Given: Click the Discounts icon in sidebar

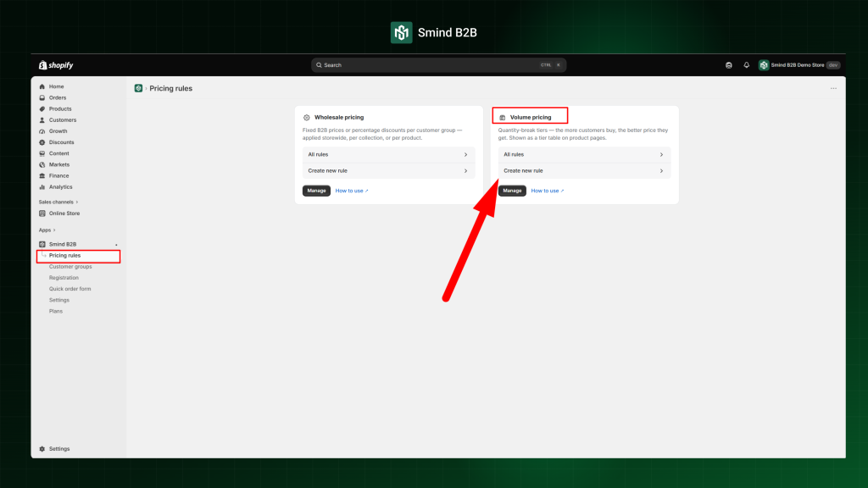Looking at the screenshot, I should click(42, 142).
